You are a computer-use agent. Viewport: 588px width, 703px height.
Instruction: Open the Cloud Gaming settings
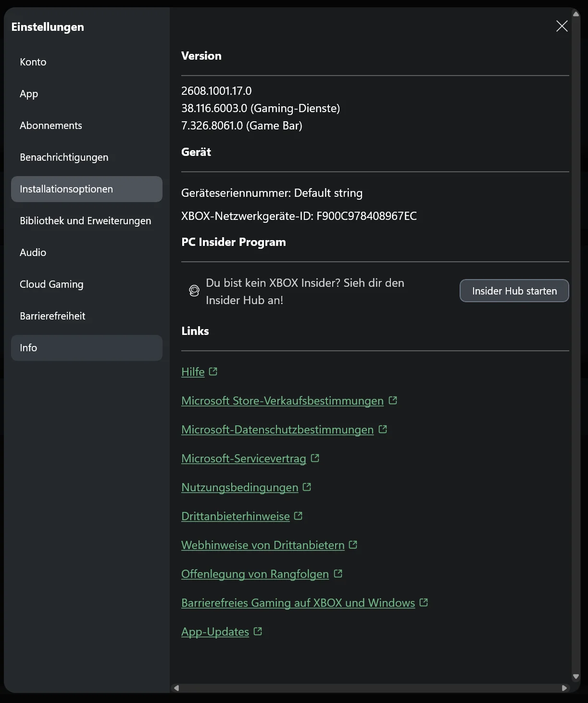coord(87,284)
